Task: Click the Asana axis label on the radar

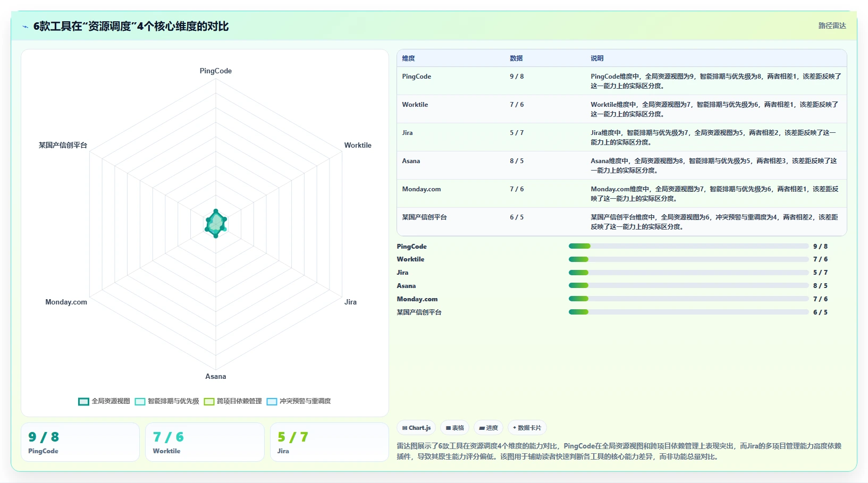Action: (216, 376)
